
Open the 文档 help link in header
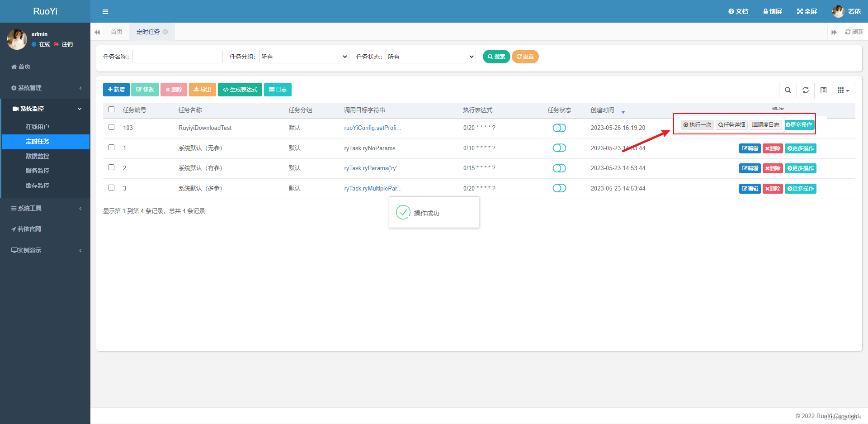click(x=738, y=11)
